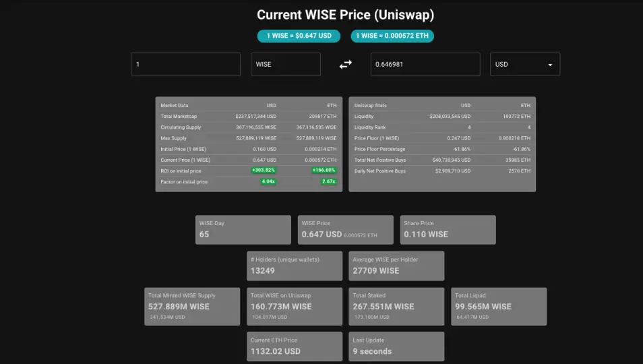Image resolution: width=643 pixels, height=364 pixels.
Task: Click the WISE Price 0.647 USD card
Action: (346, 230)
